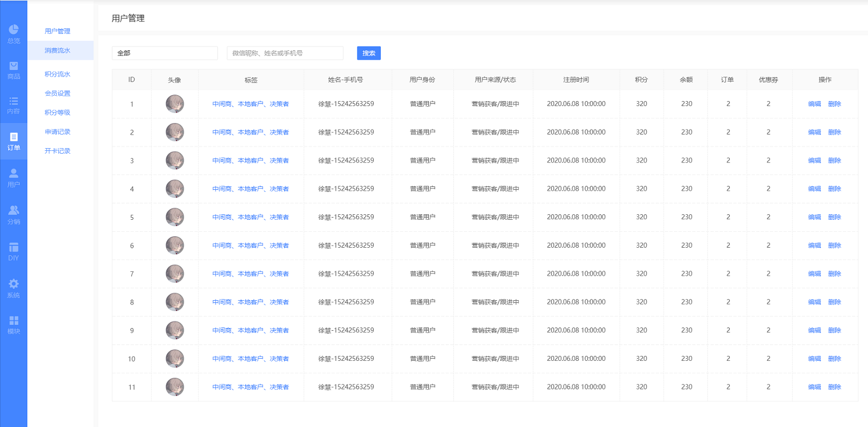868x427 pixels.
Task: Click the tags link in row ID 5
Action: [251, 217]
